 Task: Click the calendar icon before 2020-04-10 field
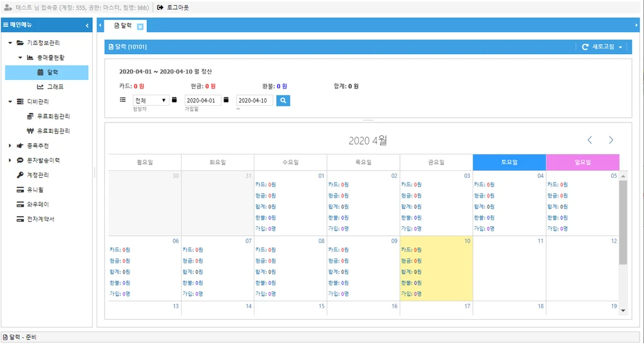pos(226,100)
